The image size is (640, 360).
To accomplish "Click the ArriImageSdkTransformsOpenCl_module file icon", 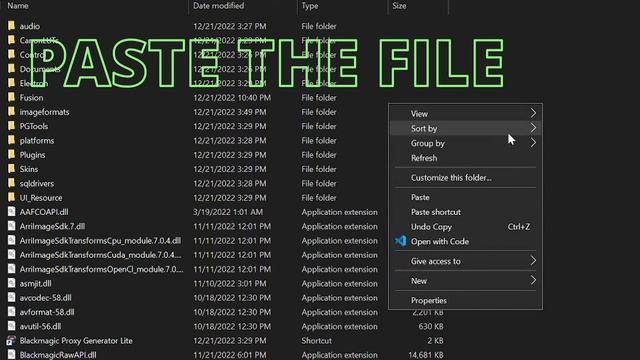I will coord(11,269).
